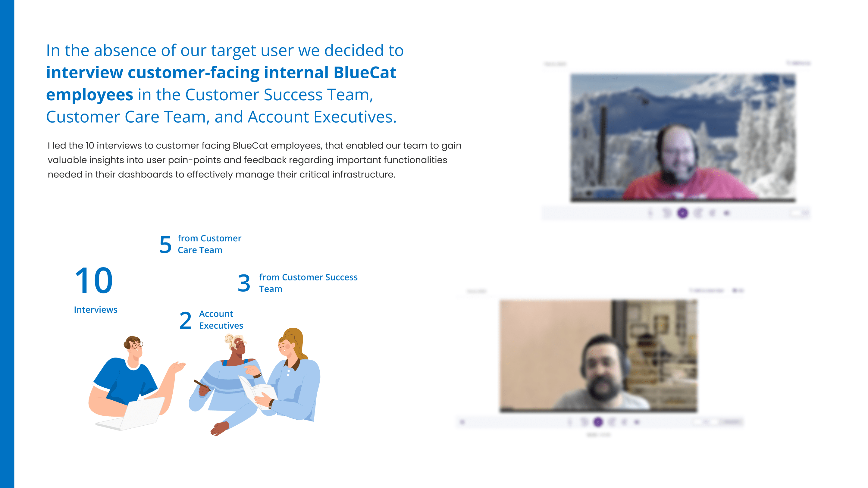
Task: Click icon directly right of upper player's purple button
Action: pyautogui.click(x=698, y=213)
